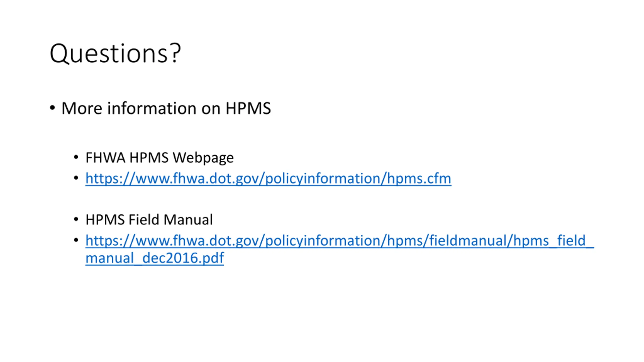Click 'HPMS' in the 'More information' bullet
Screen dimensions: 644x362
tap(248, 108)
